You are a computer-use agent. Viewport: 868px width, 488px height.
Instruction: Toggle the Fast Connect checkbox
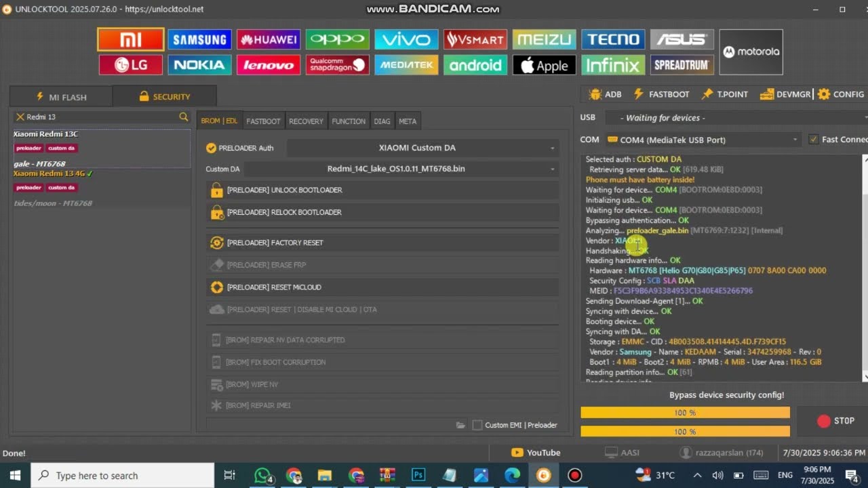(814, 140)
